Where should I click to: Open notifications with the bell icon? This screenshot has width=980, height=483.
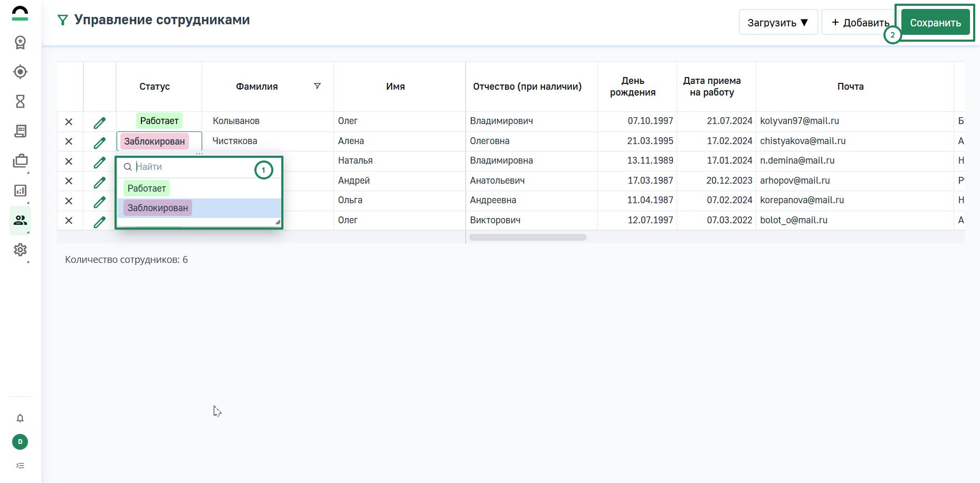click(x=20, y=418)
